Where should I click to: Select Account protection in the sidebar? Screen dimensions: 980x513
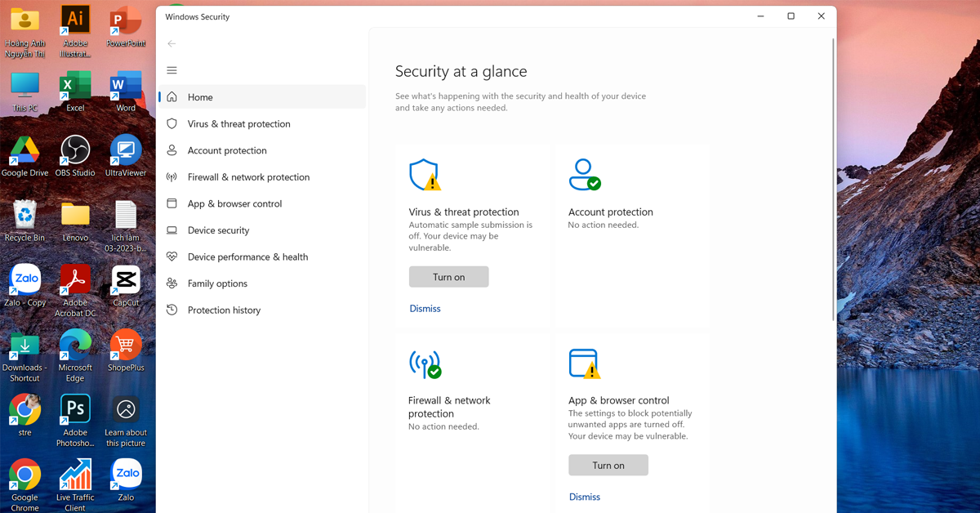point(227,150)
